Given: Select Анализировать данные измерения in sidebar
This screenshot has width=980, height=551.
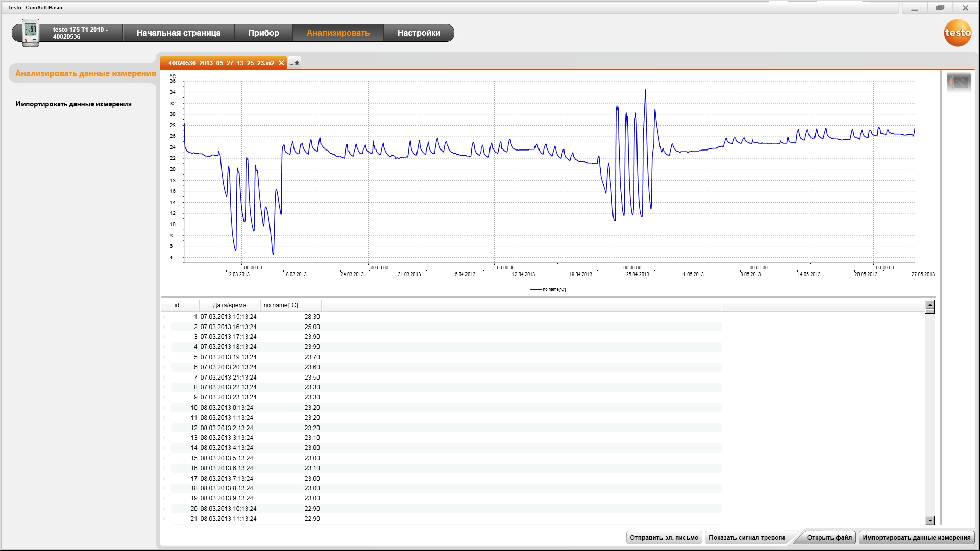Looking at the screenshot, I should pos(85,73).
